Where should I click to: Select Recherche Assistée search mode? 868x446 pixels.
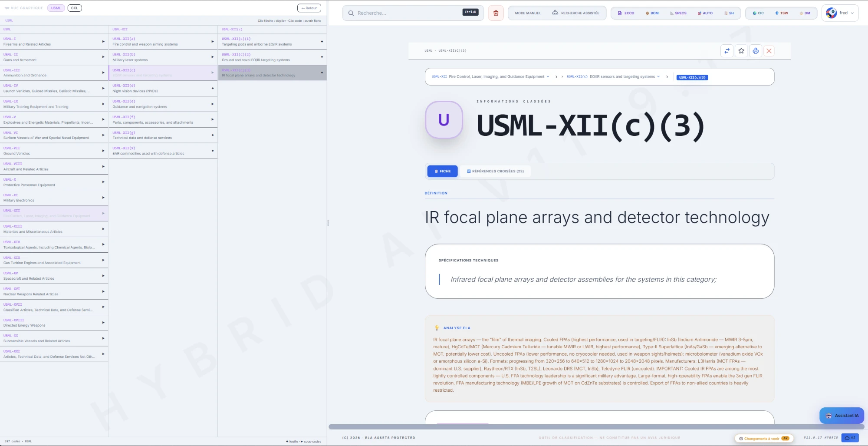pos(575,13)
